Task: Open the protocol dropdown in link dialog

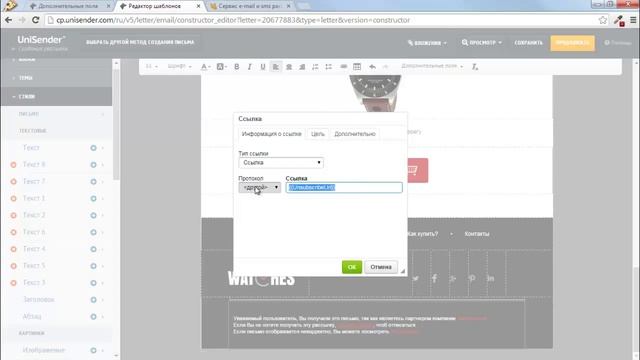Action: pyautogui.click(x=259, y=187)
